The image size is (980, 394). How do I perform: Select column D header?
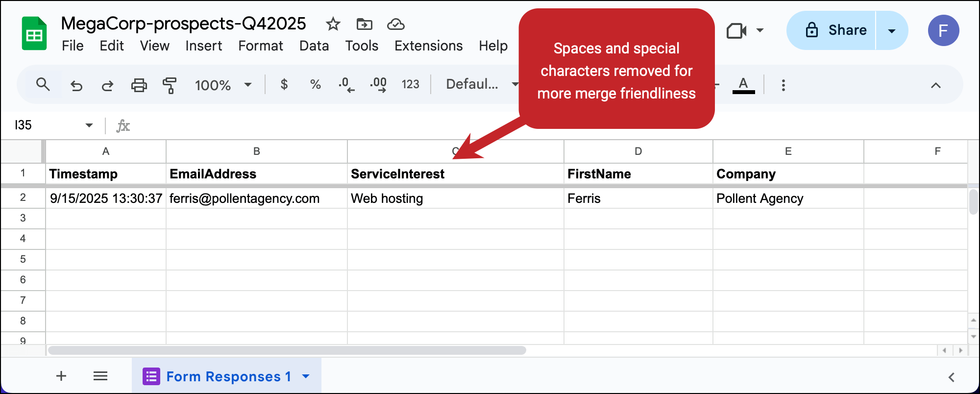pyautogui.click(x=638, y=151)
